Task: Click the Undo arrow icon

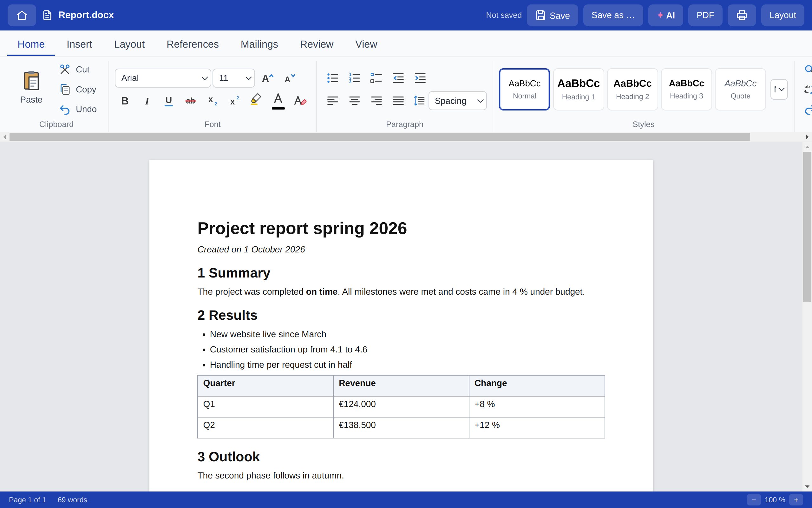Action: point(65,109)
